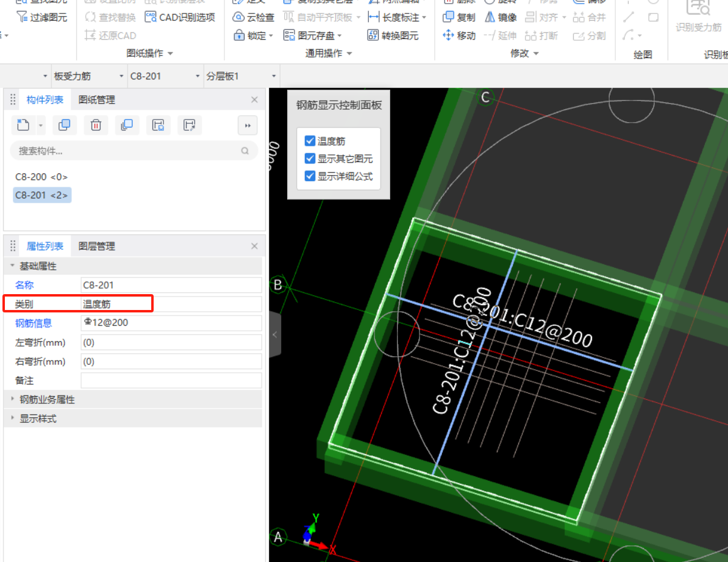Toggle the 温度筋 checkbox
The image size is (728, 562).
tap(310, 141)
